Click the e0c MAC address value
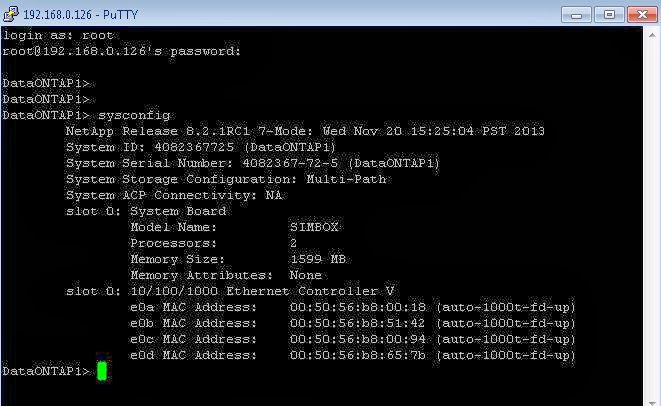Image resolution: width=661 pixels, height=406 pixels. click(357, 339)
